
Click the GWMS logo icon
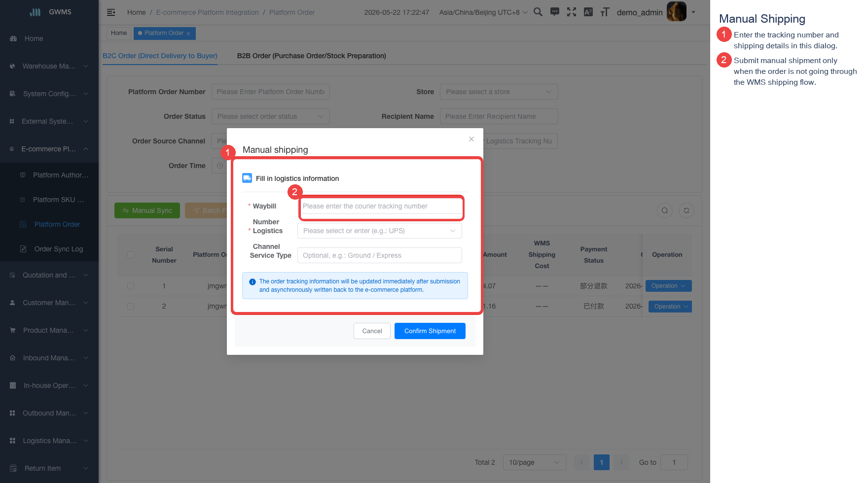(x=35, y=12)
